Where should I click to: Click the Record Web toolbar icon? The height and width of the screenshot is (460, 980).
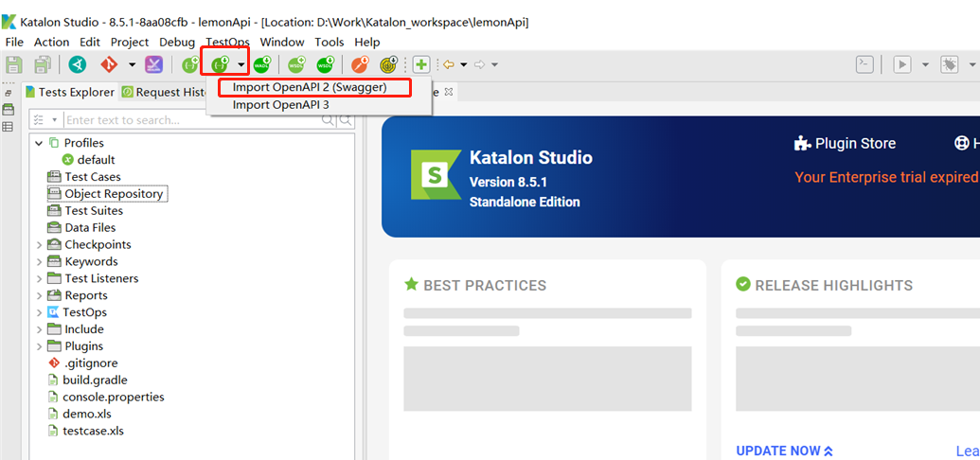pos(389,64)
